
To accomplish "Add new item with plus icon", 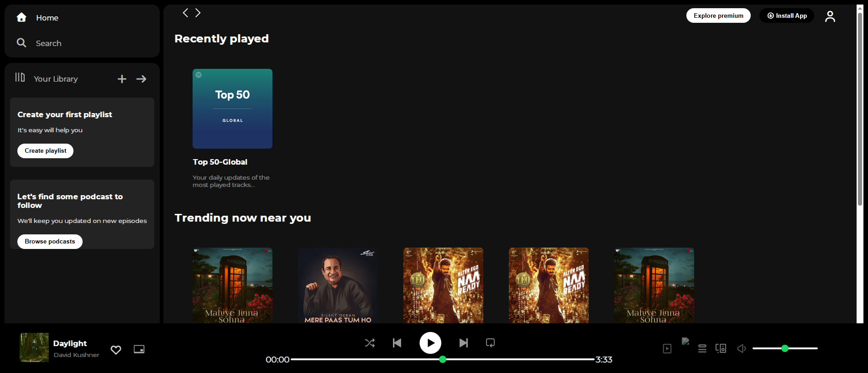I will tap(122, 79).
